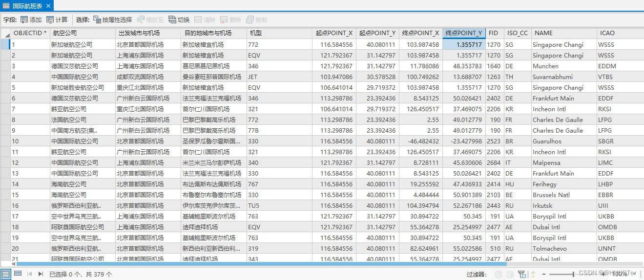
Task: Toggle Show selected records view button
Action: [x=18, y=274]
